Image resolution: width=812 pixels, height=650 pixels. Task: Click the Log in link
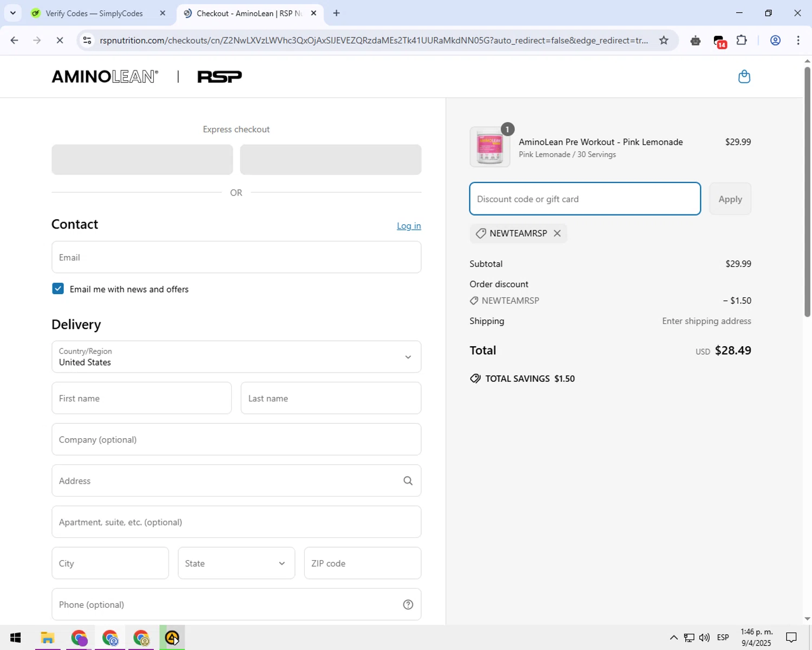coord(409,226)
